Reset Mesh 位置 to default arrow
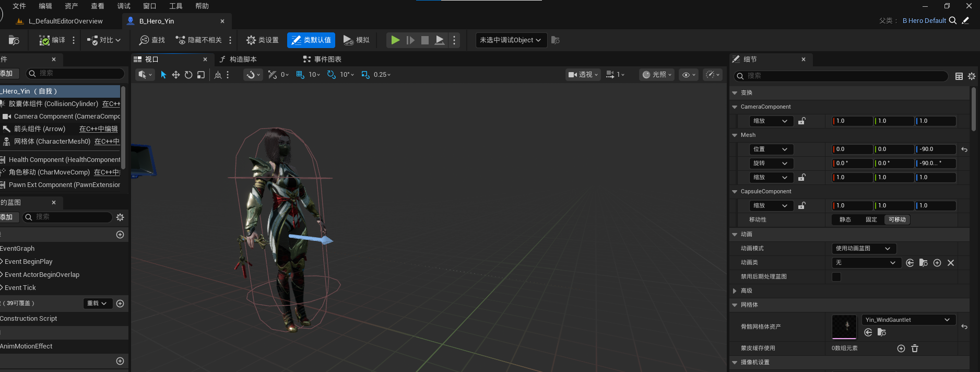Image resolution: width=980 pixels, height=372 pixels. point(964,149)
